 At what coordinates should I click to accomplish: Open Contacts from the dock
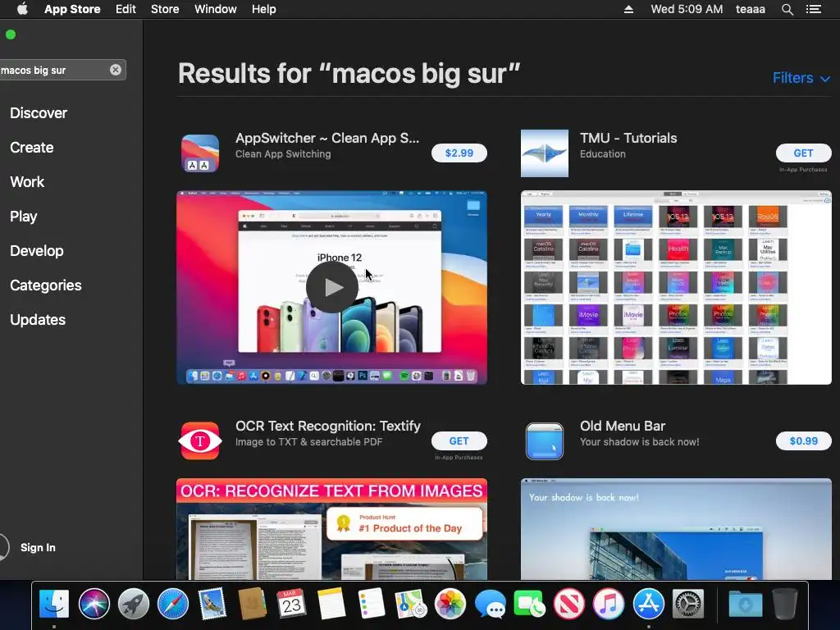(252, 604)
